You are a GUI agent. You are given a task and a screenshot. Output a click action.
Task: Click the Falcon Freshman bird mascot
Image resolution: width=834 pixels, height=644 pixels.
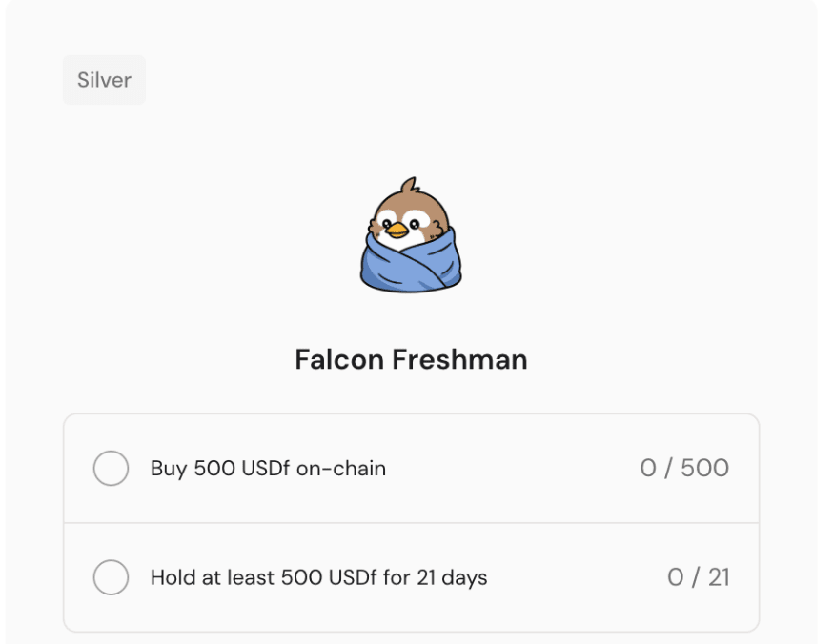tap(411, 234)
